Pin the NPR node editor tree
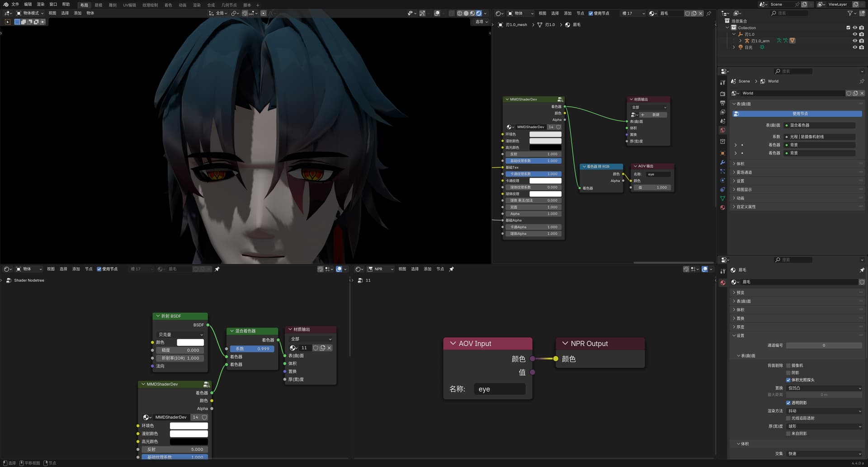Image resolution: width=868 pixels, height=467 pixels. click(452, 269)
